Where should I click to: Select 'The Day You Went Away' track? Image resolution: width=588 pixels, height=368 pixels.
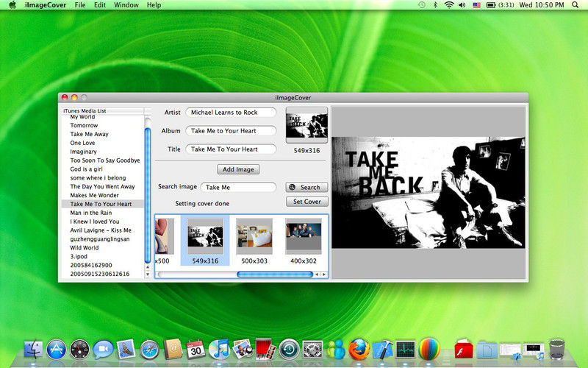(102, 186)
